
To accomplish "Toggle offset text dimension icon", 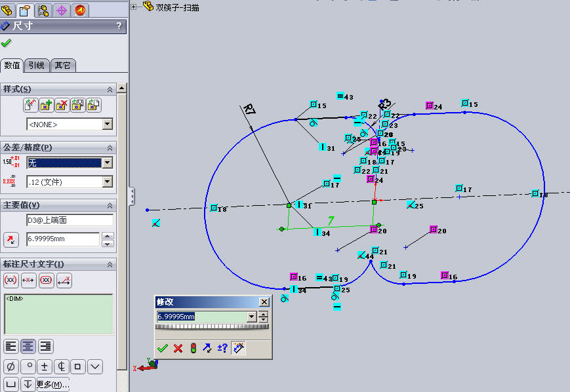I will pyautogui.click(x=64, y=280).
